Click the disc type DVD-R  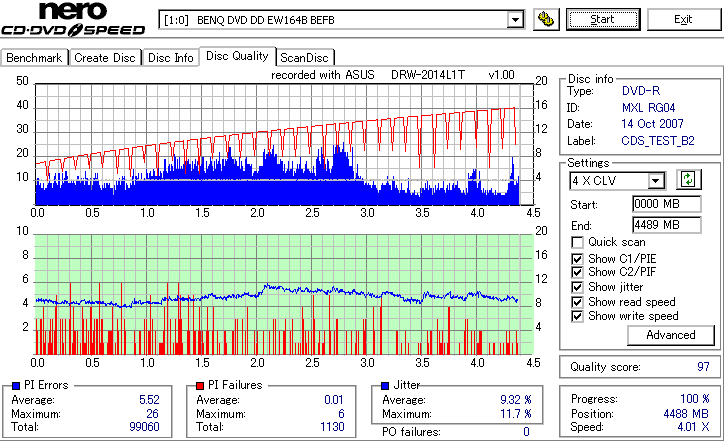(x=641, y=91)
